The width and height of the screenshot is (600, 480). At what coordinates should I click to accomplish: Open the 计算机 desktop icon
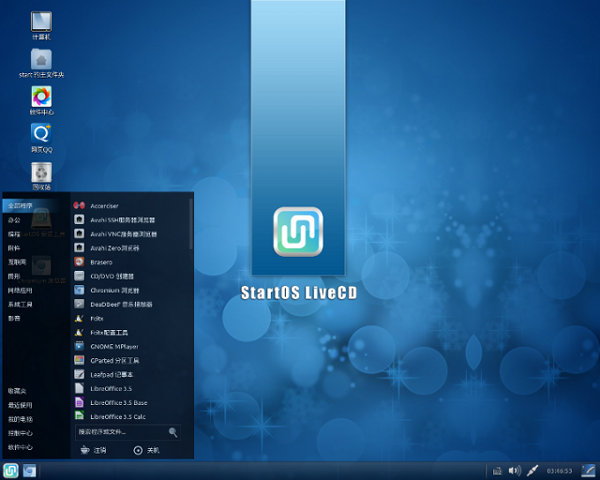[41, 21]
